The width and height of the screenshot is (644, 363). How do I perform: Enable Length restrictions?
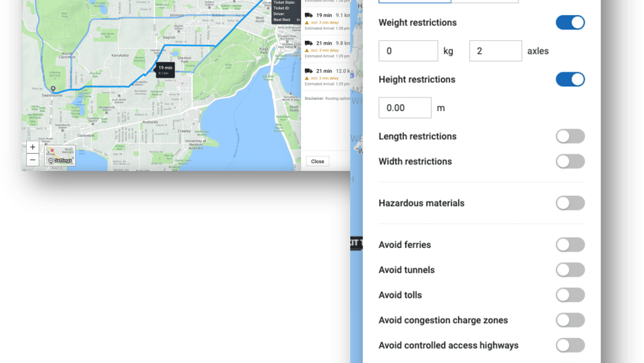pos(570,136)
